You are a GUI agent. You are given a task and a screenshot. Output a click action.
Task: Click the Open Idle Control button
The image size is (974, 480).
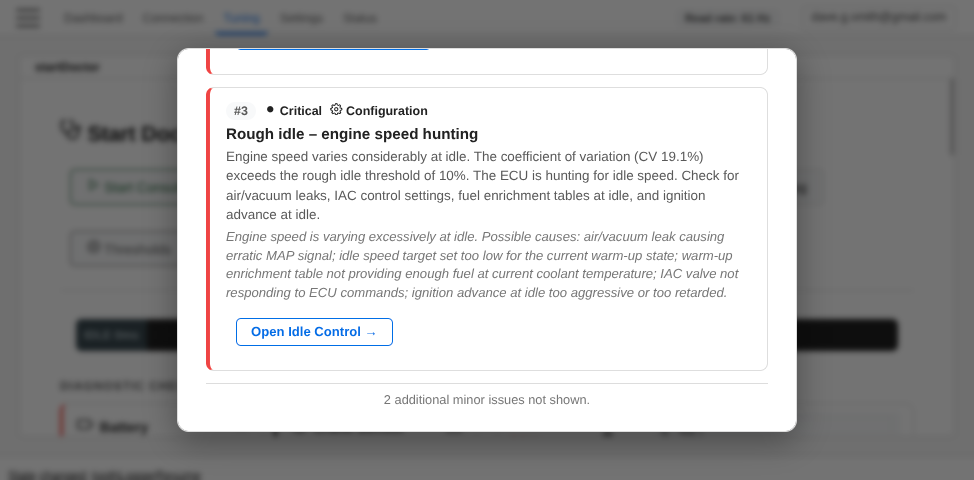314,332
